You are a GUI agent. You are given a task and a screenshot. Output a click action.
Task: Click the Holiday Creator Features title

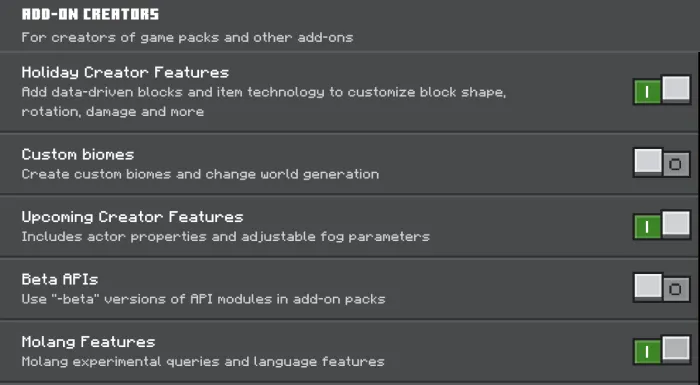point(125,72)
